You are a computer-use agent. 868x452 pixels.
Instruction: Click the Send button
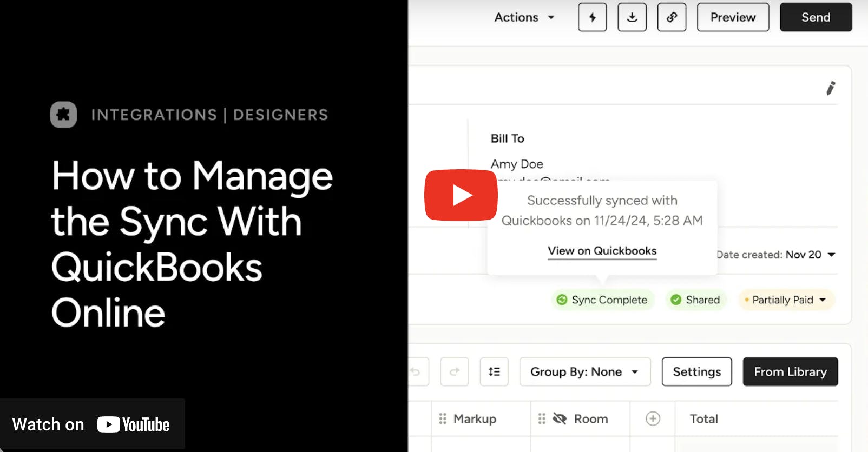(x=816, y=17)
